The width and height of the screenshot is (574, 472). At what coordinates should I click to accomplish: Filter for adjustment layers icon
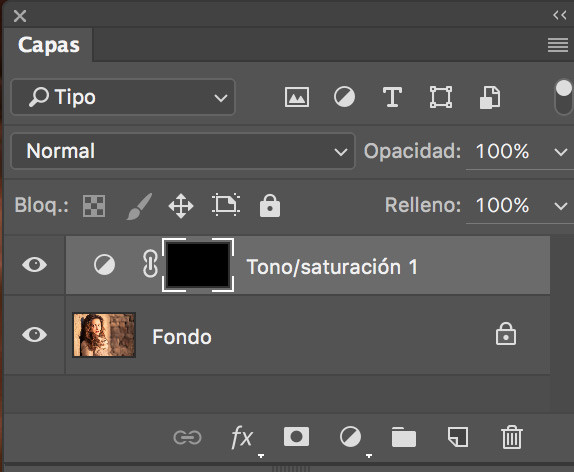[344, 97]
